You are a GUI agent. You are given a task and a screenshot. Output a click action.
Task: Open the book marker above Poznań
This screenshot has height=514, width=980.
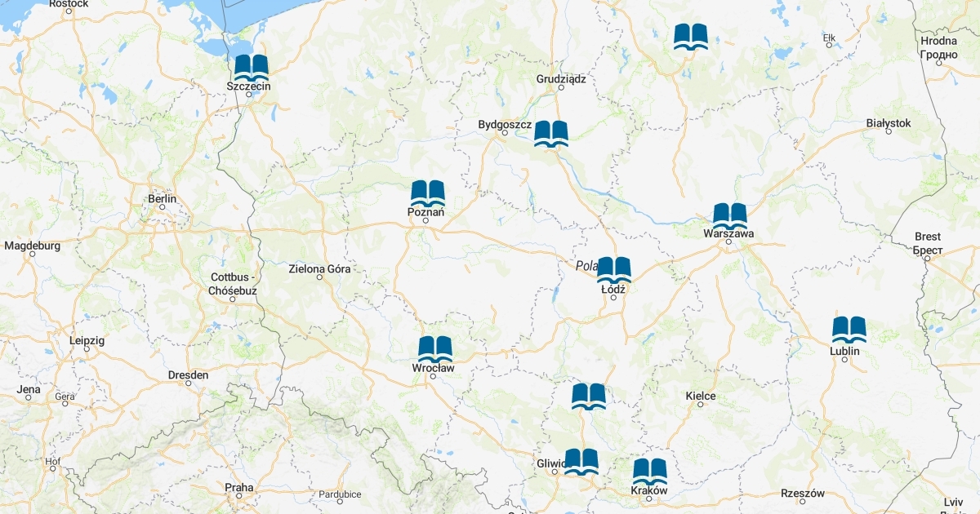[428, 193]
